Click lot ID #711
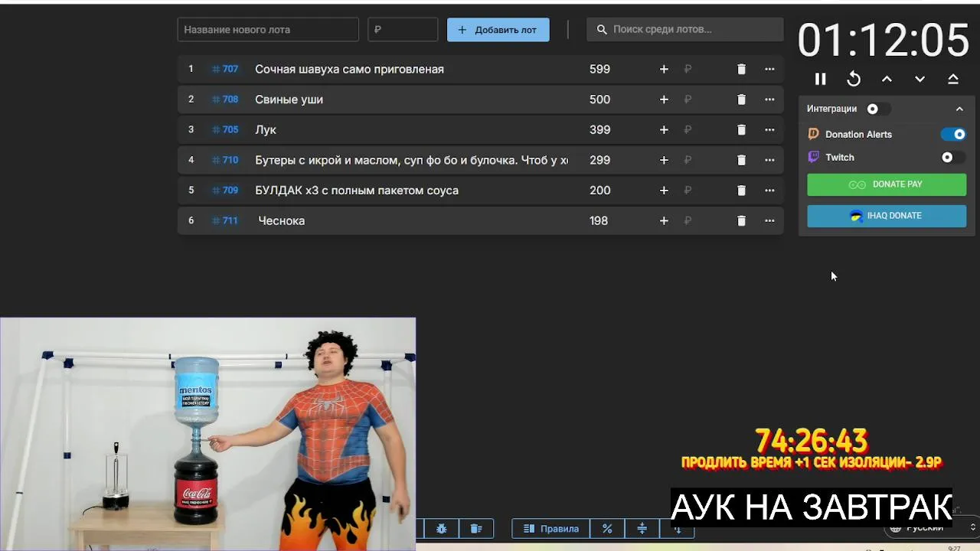 pos(225,220)
